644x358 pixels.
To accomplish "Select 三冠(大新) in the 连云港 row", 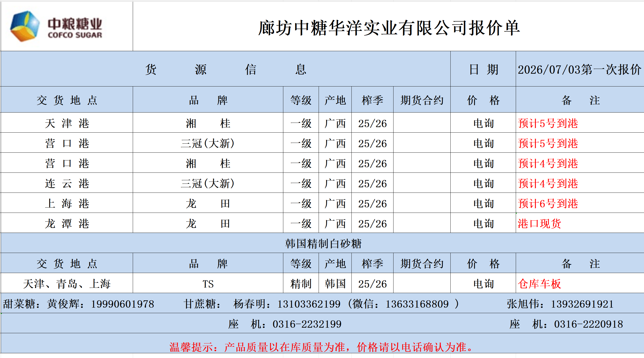I will 208,183.
